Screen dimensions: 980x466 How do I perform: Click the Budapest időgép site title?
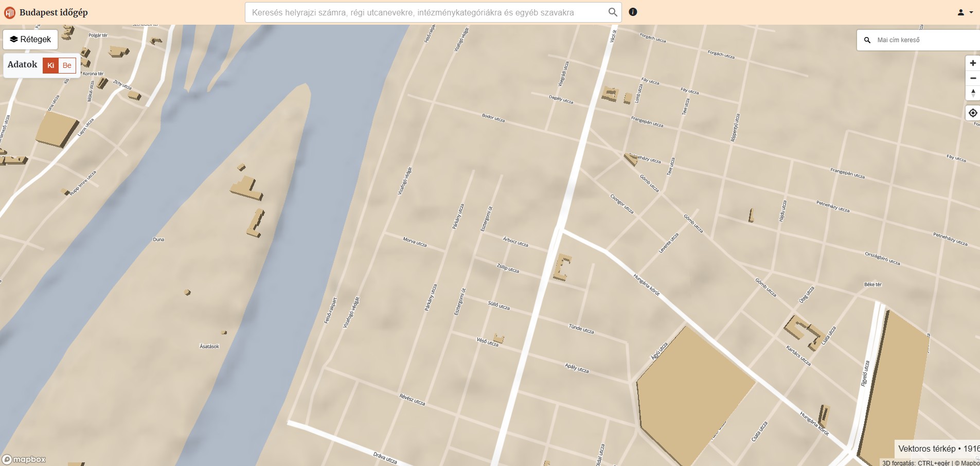tap(54, 12)
